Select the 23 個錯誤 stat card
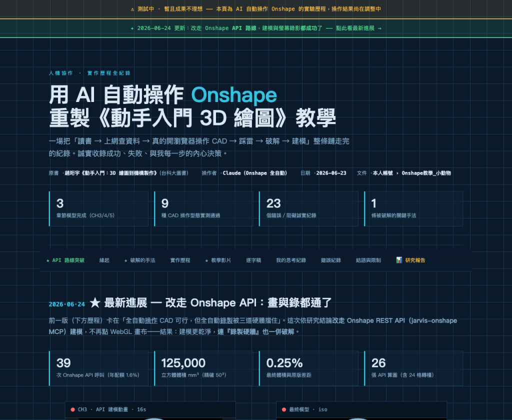The image size is (512, 420). point(309,208)
